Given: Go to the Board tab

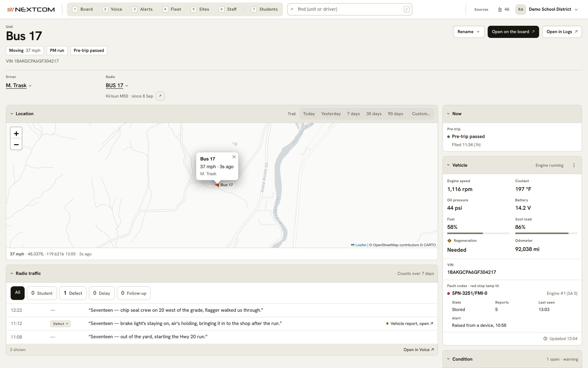Looking at the screenshot, I should [x=83, y=9].
